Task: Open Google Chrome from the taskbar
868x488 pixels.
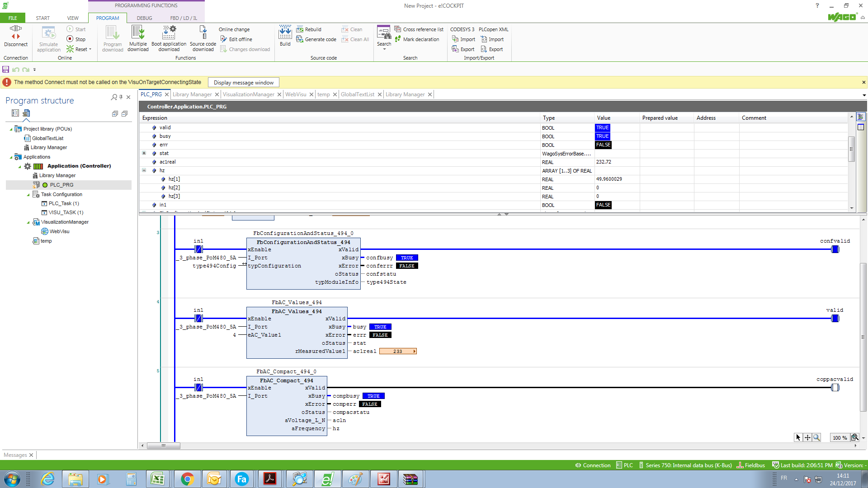Action: click(x=187, y=479)
